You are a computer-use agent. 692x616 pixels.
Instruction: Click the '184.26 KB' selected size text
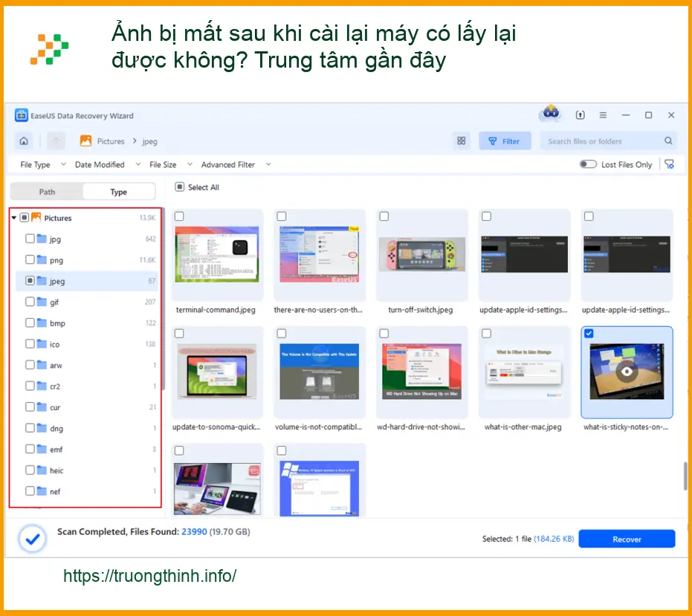[554, 539]
